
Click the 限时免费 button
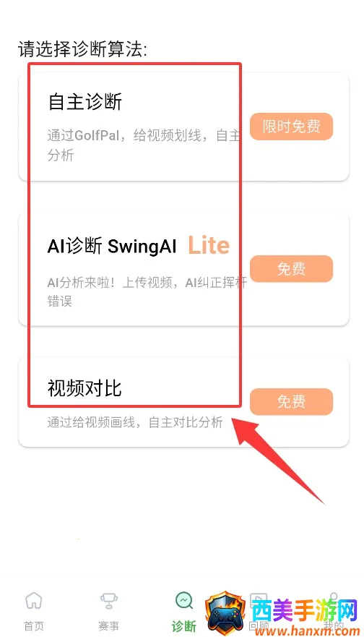tap(291, 127)
